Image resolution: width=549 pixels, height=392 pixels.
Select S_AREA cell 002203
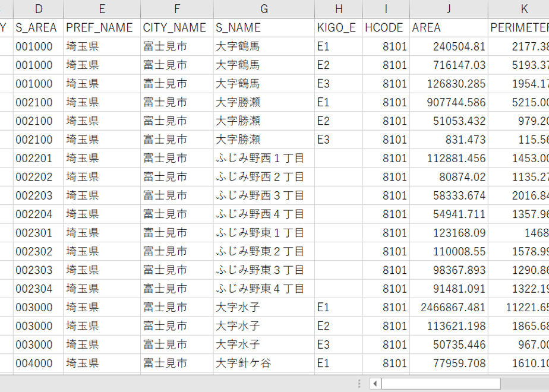(39, 195)
